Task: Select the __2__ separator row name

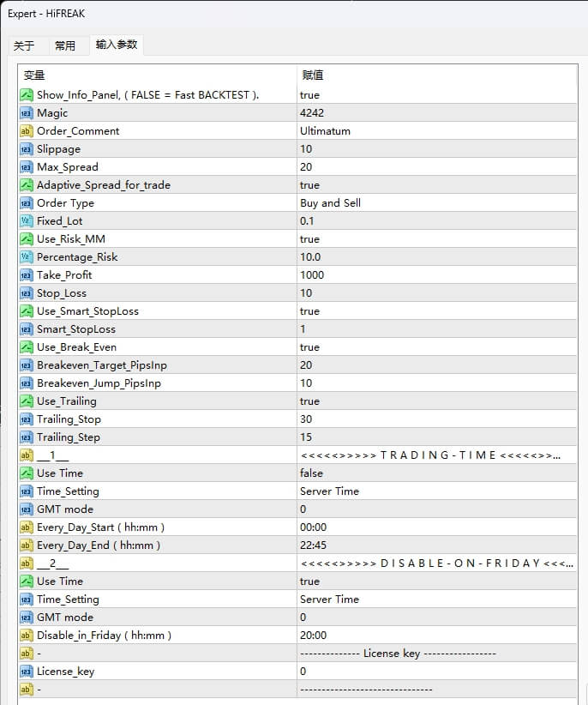Action: tap(52, 563)
